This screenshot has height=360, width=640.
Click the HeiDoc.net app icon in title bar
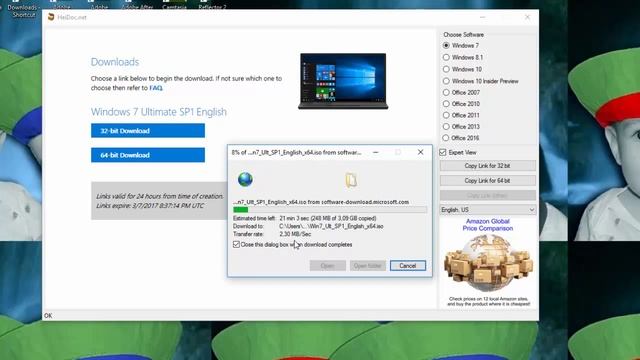pyautogui.click(x=51, y=17)
